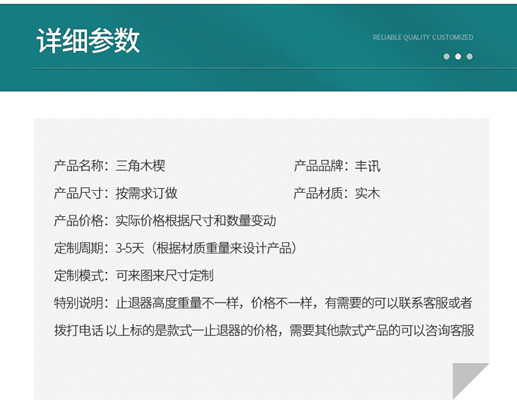This screenshot has width=517, height=420.
Task: Click the size value 按需求订做
Action: [146, 193]
